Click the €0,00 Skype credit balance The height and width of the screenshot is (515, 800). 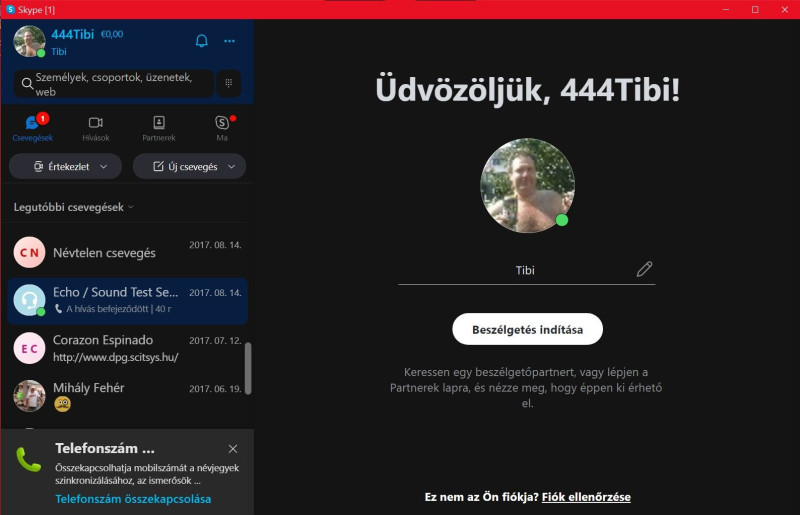(112, 34)
